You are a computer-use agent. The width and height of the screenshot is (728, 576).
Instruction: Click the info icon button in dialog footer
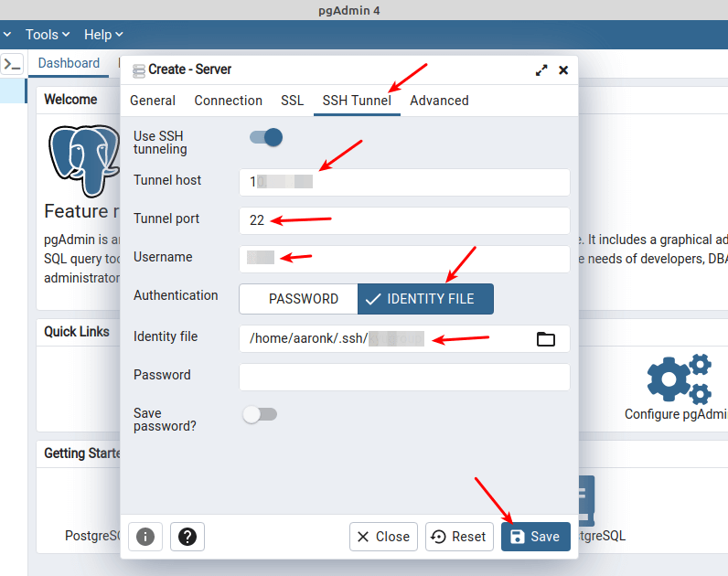[145, 537]
